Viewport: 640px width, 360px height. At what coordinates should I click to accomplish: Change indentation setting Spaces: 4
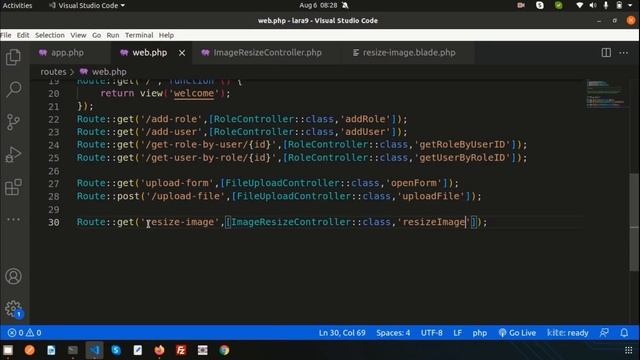click(393, 333)
